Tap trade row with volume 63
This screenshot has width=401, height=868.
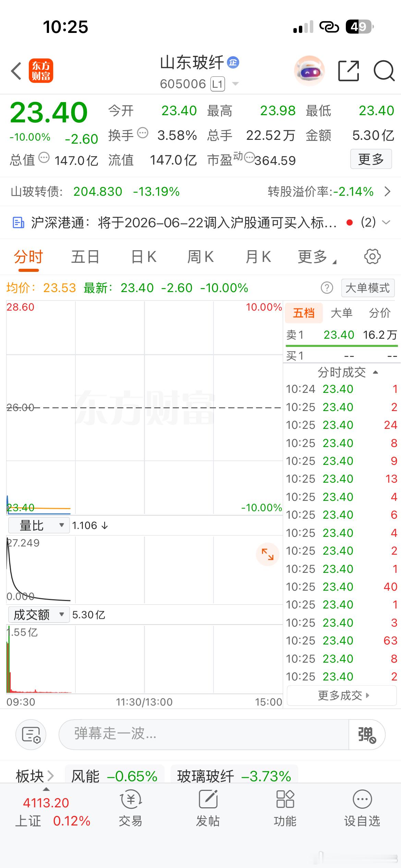point(341,640)
